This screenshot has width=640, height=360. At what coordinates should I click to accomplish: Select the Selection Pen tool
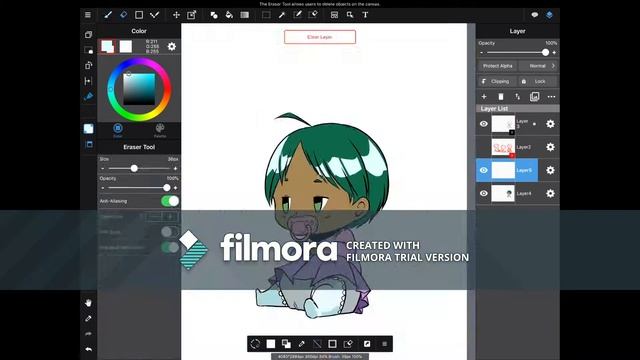(297, 15)
